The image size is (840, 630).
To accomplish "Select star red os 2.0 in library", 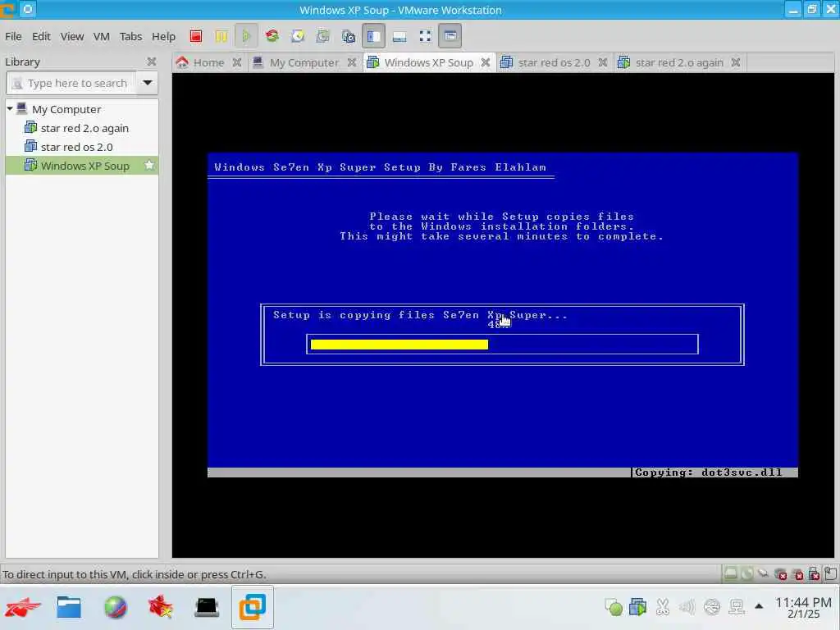I will (x=76, y=147).
